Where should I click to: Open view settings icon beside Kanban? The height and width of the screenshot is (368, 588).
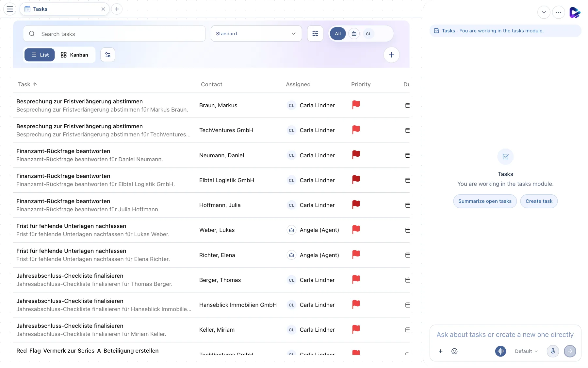tap(108, 55)
